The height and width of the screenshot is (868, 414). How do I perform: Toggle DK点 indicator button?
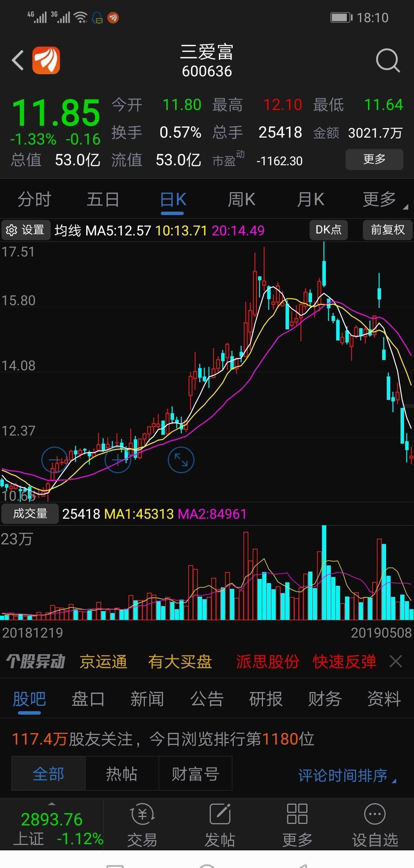[x=329, y=230]
